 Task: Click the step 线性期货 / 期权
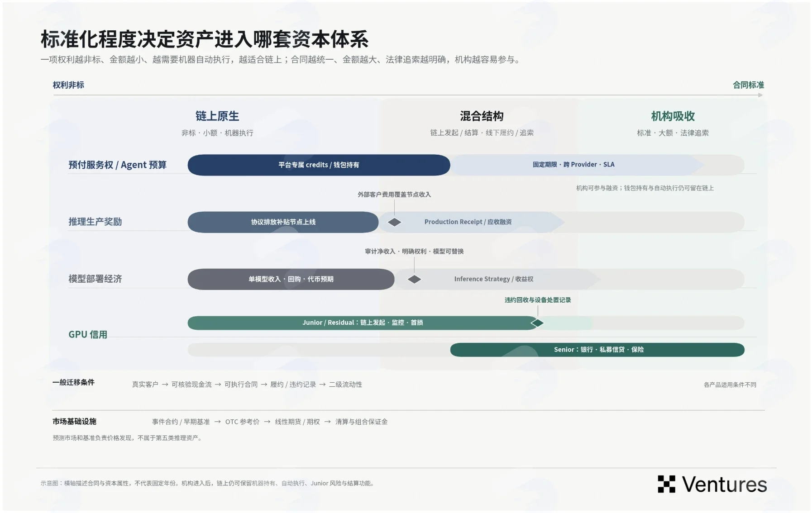click(297, 422)
